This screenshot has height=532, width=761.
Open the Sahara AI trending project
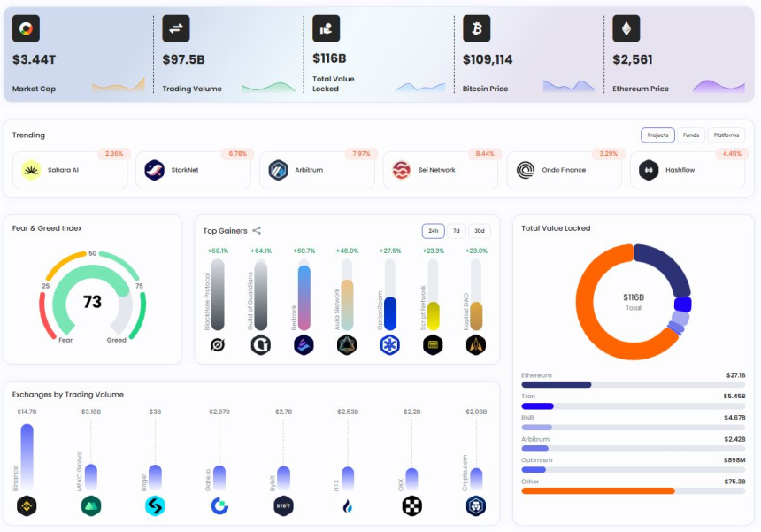coord(70,170)
